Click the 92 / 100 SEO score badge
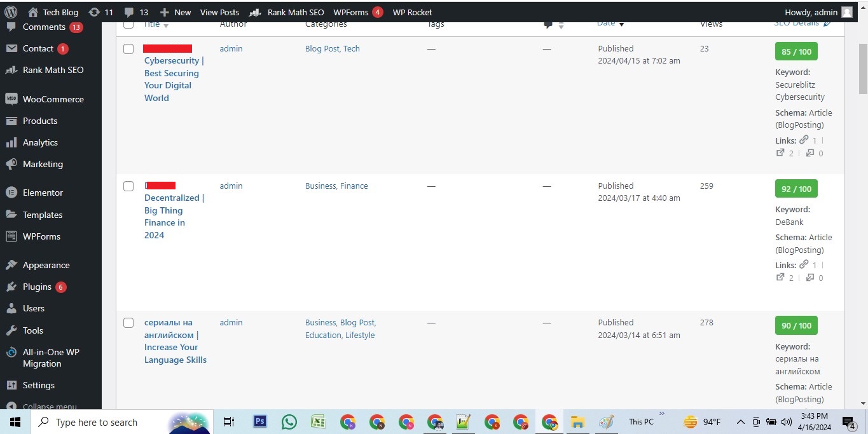Image resolution: width=868 pixels, height=434 pixels. [x=796, y=189]
